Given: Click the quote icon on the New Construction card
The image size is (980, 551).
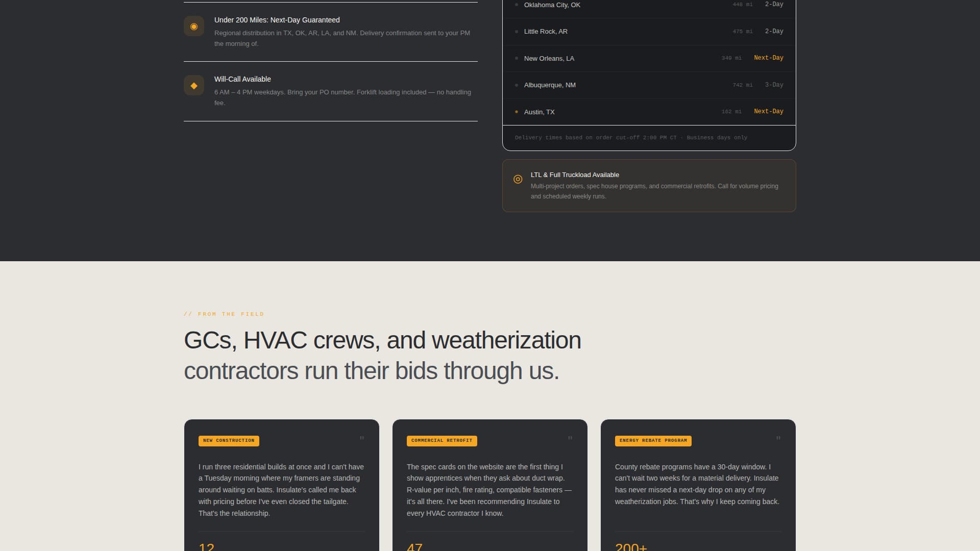Looking at the screenshot, I should coord(361,438).
